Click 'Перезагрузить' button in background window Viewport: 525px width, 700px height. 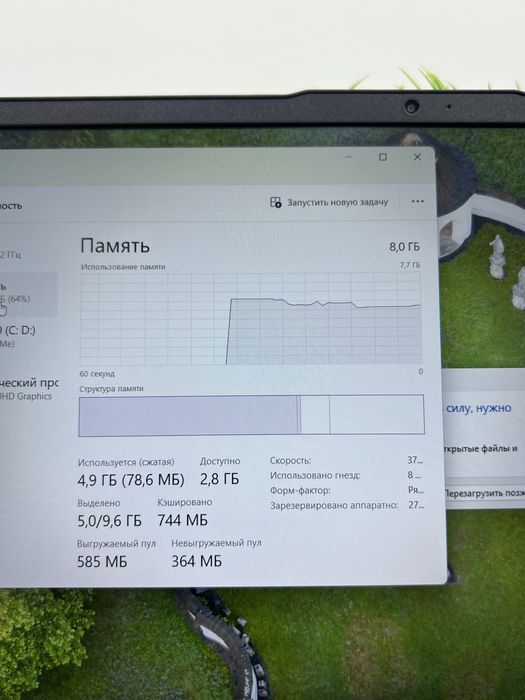484,493
